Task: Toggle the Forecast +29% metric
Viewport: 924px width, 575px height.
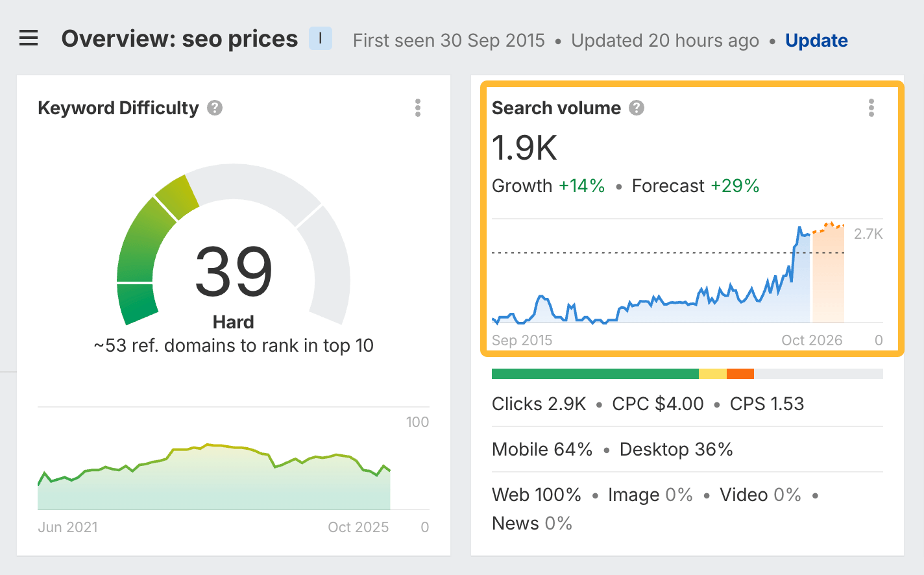Action: click(x=695, y=186)
